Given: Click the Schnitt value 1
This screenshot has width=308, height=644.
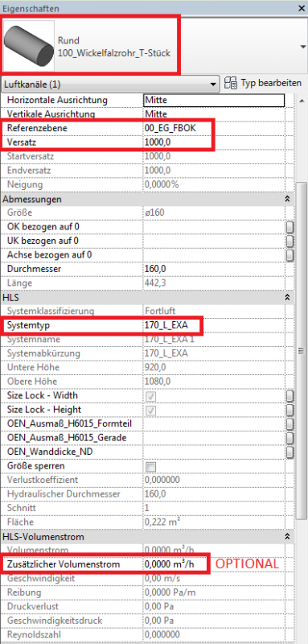Looking at the screenshot, I should pyautogui.click(x=147, y=508).
